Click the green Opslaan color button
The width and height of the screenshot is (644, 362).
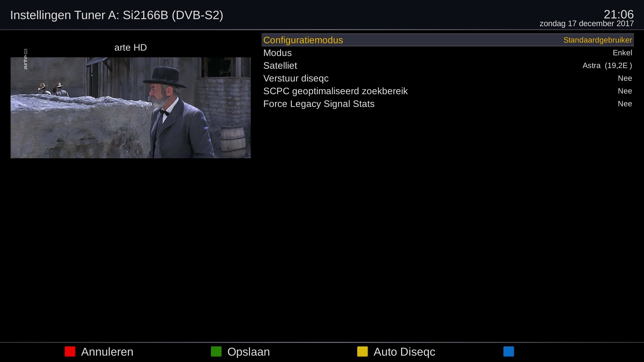click(x=216, y=352)
